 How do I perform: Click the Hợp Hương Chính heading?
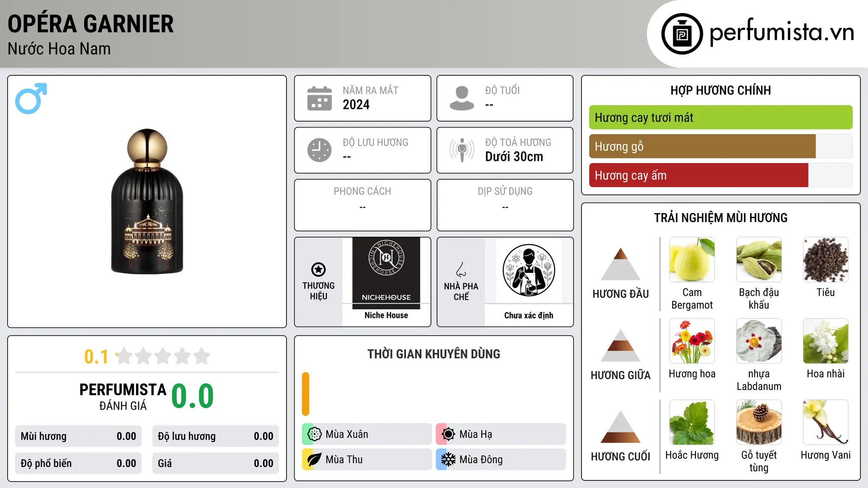point(721,90)
